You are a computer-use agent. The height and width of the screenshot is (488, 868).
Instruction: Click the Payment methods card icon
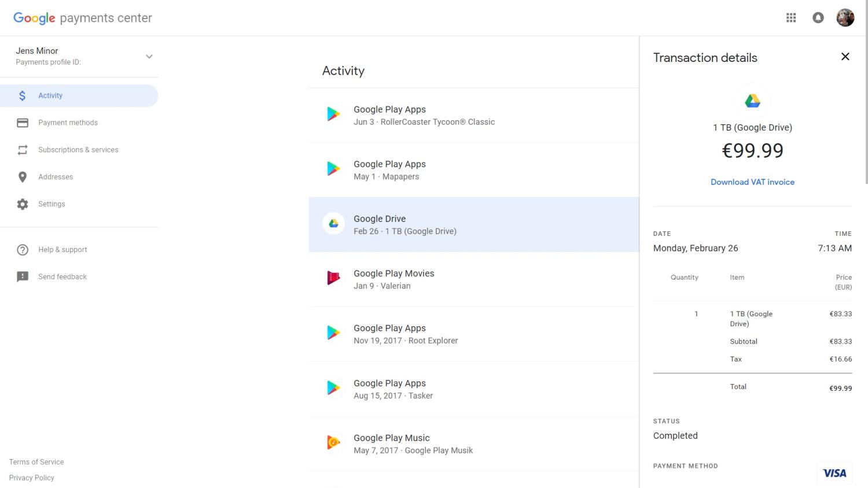23,123
